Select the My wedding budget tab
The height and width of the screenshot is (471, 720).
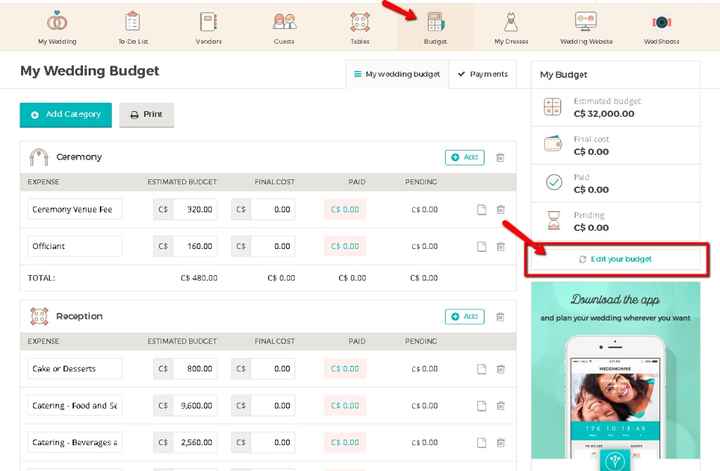pyautogui.click(x=397, y=74)
